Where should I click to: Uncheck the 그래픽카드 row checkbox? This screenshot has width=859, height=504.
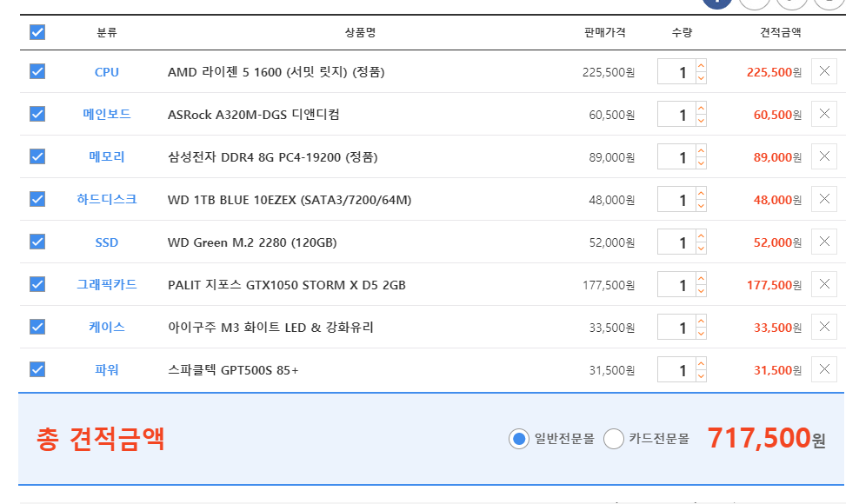(x=37, y=284)
